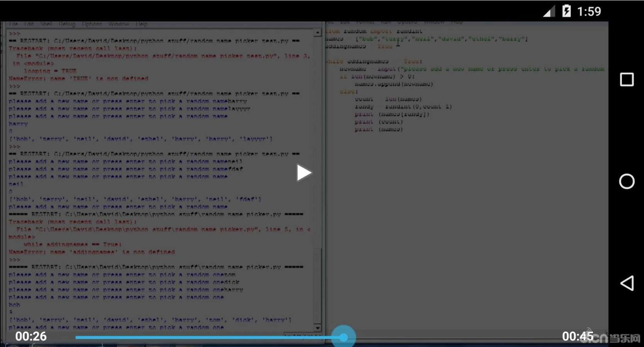This screenshot has width=644, height=347.
Task: Tap the Android back navigation button
Action: point(627,283)
